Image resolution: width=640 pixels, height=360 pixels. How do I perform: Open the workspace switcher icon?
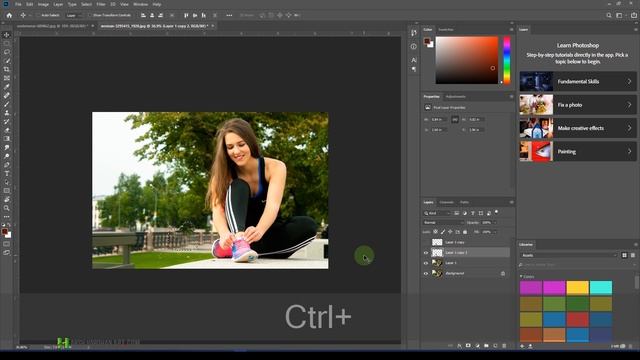(619, 15)
